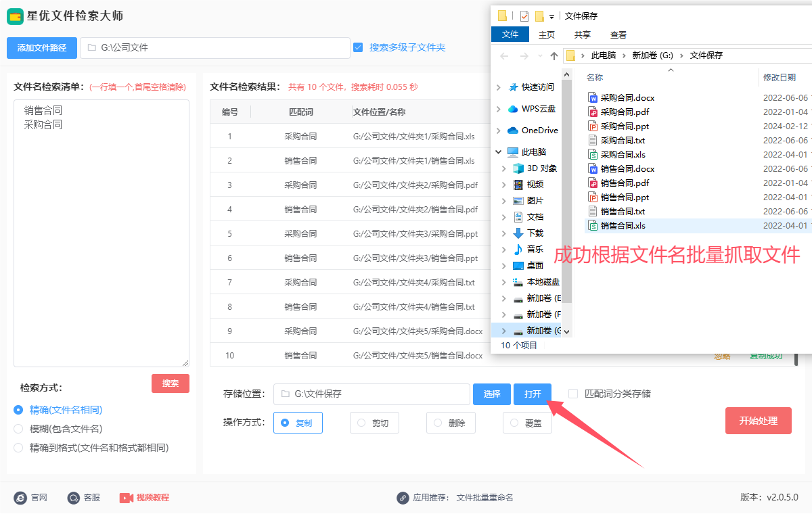This screenshot has height=514, width=812.
Task: Select OneDrive in Explorer sidebar
Action: pos(532,131)
